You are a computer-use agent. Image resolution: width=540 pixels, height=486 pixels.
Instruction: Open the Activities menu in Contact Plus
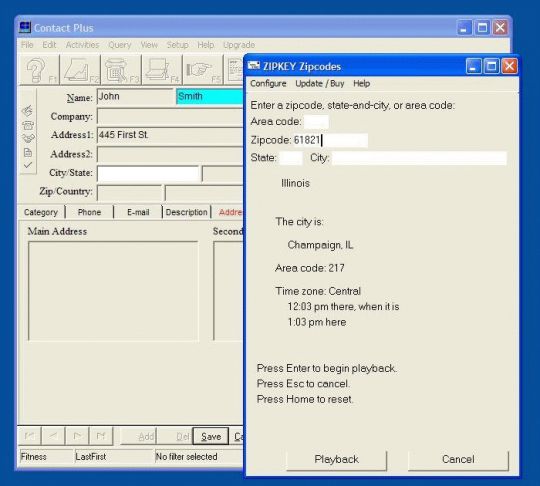point(82,45)
